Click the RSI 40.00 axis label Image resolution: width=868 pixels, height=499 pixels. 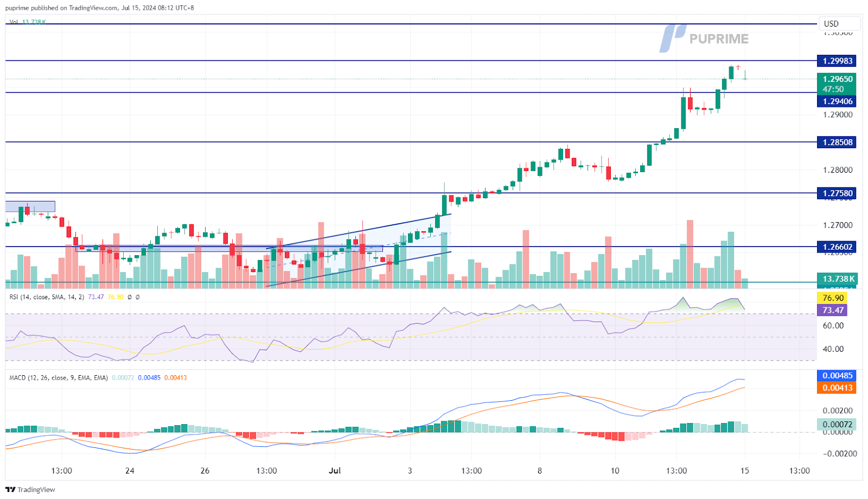[x=833, y=349]
